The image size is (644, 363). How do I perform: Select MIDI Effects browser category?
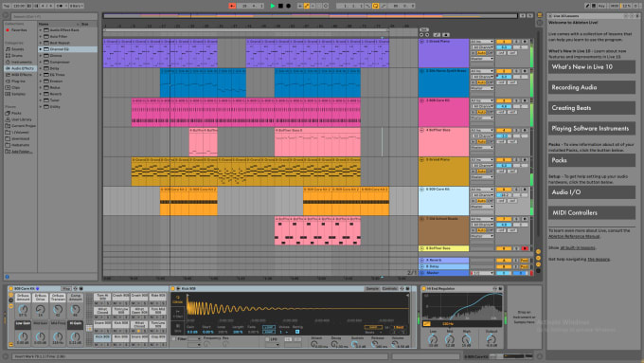[22, 75]
